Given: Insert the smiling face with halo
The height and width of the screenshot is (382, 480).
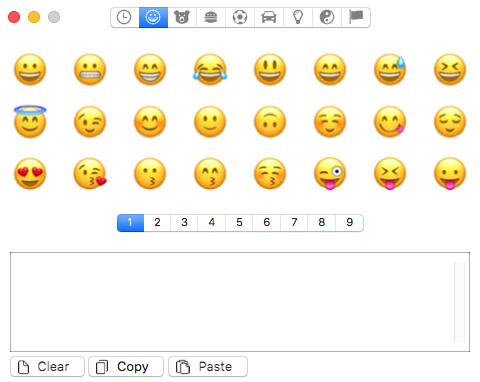Looking at the screenshot, I should pos(30,122).
